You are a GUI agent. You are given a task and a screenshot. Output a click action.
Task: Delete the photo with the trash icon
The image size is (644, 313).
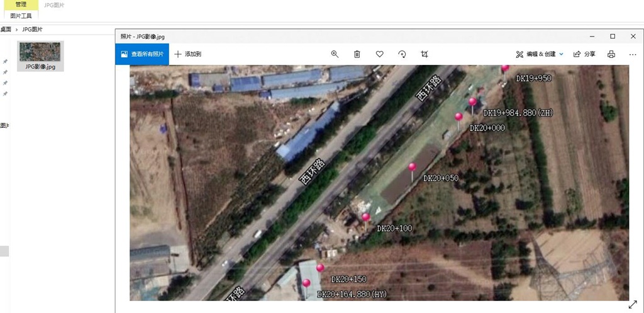(357, 54)
